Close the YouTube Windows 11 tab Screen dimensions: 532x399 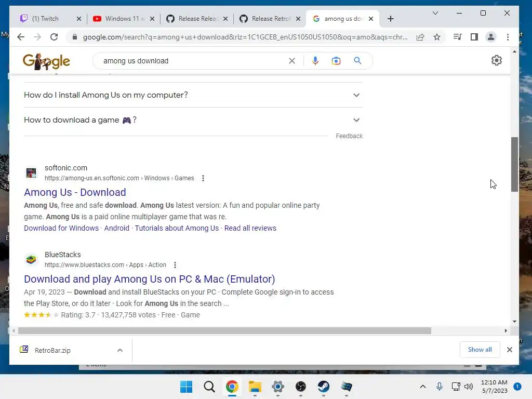click(x=152, y=19)
